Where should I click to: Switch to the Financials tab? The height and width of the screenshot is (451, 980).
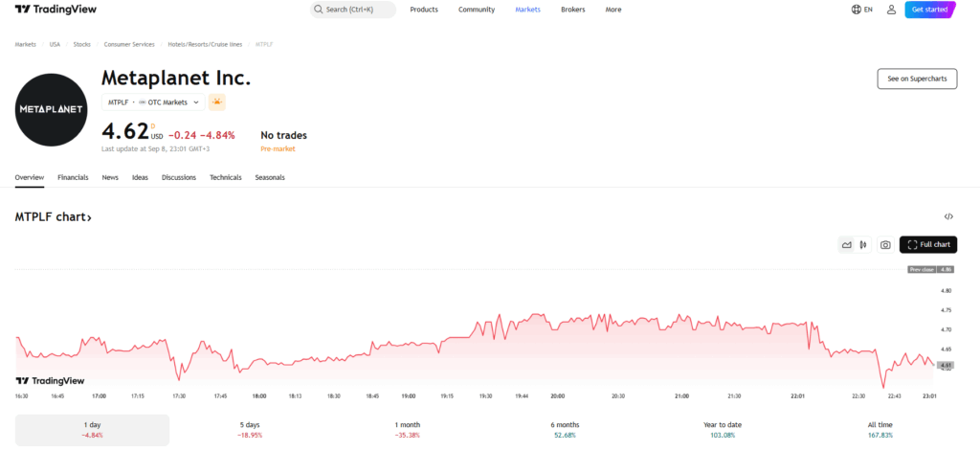point(73,178)
